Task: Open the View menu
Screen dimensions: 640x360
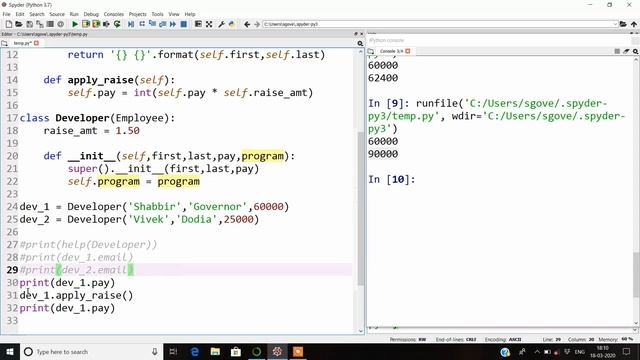Action: pos(174,14)
